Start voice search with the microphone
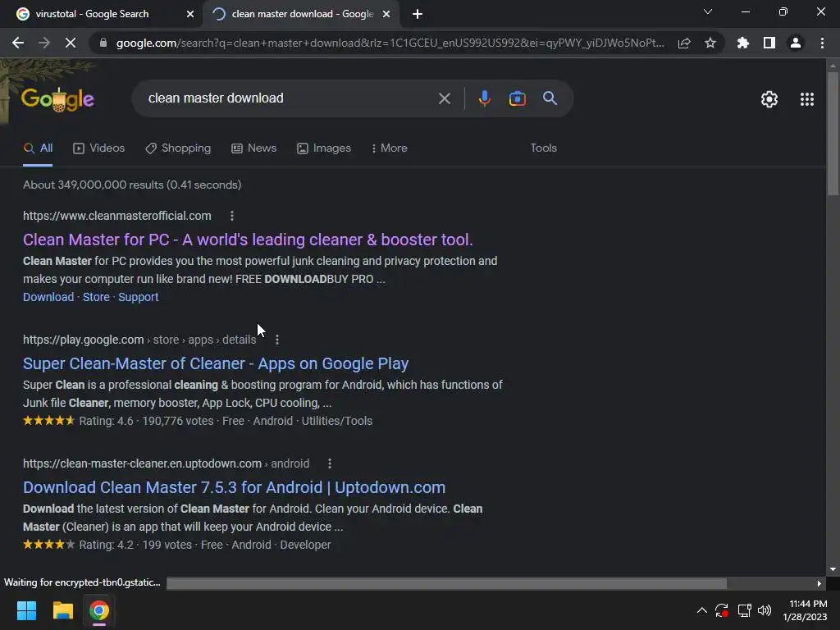 484,98
